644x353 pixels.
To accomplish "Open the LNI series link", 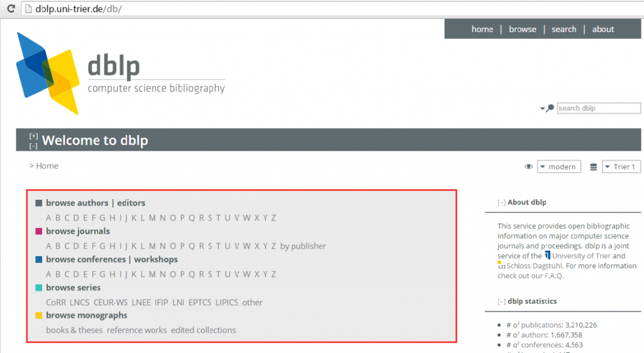I will click(178, 303).
